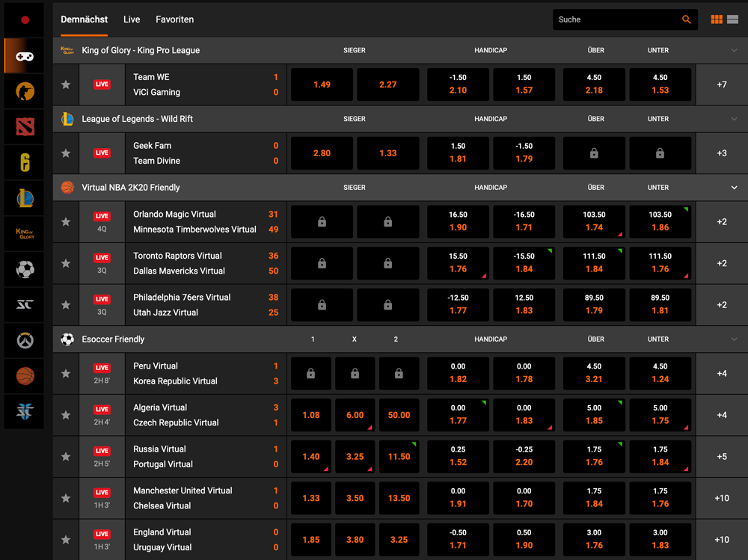The image size is (748, 560).
Task: Open Minnesota Timberwolves Virtual team name
Action: coord(194,230)
